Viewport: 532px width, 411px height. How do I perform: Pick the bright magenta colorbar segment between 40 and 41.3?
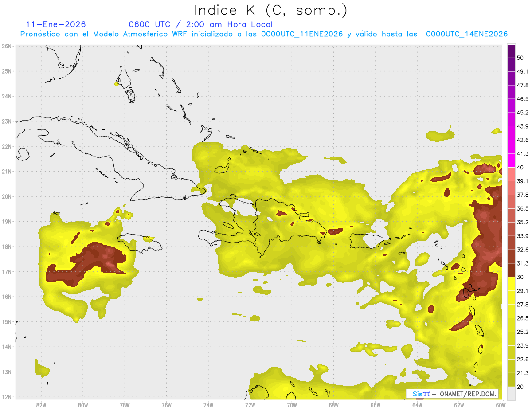click(511, 160)
